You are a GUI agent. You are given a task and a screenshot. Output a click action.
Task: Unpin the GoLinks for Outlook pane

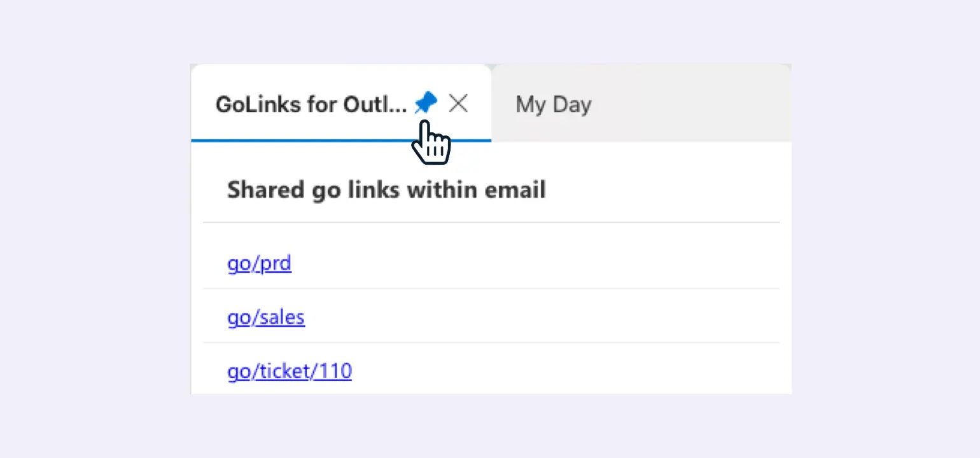426,103
